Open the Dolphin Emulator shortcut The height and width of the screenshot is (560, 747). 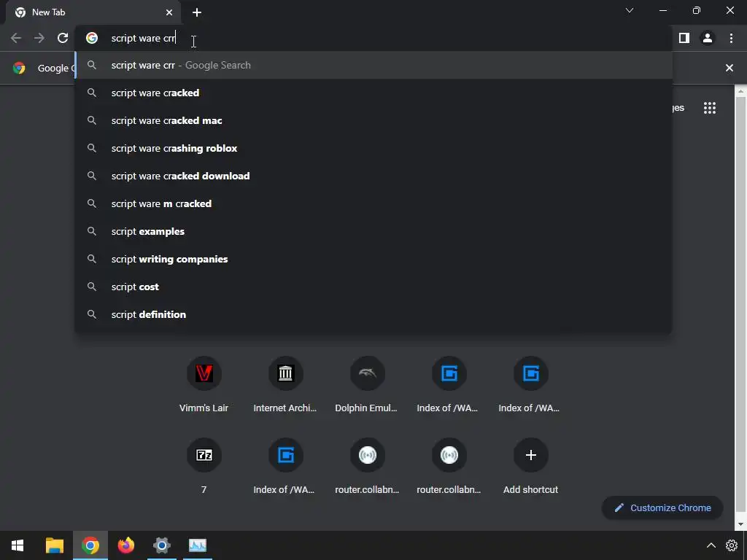point(367,385)
